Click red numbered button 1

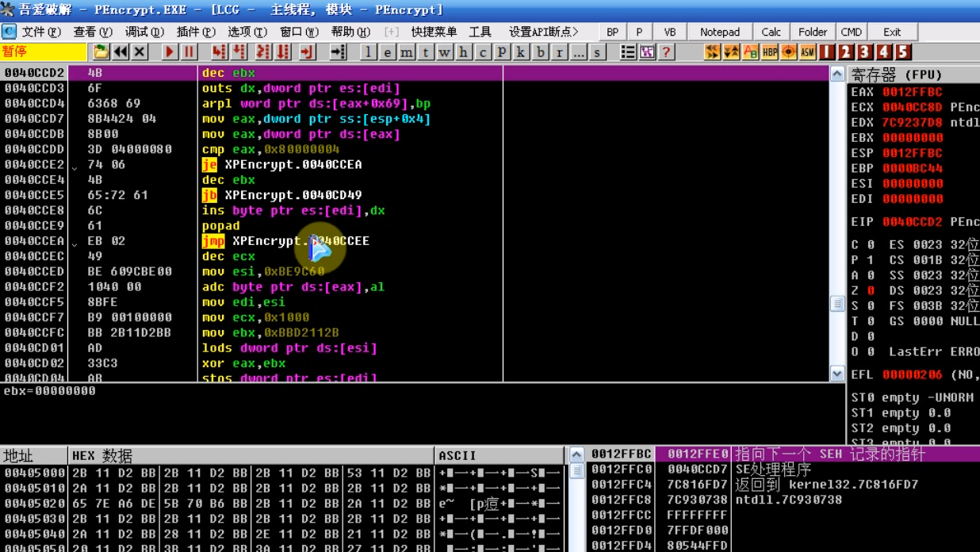tap(827, 52)
